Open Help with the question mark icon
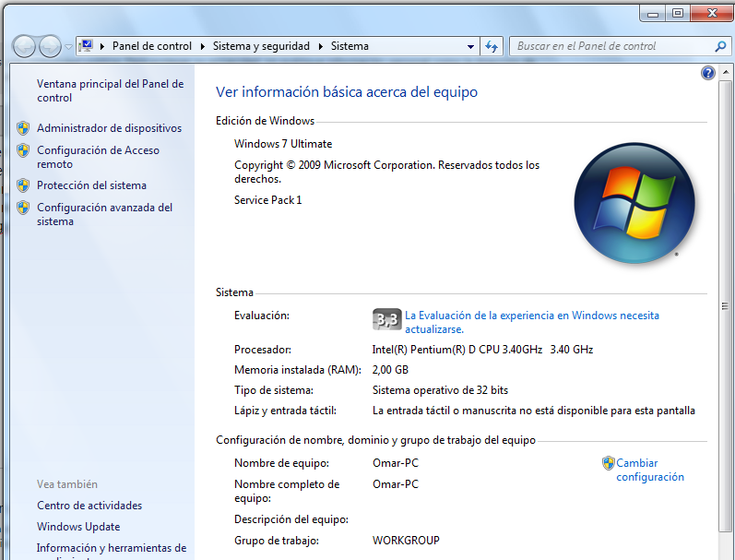Viewport: 735px width, 560px height. point(708,73)
